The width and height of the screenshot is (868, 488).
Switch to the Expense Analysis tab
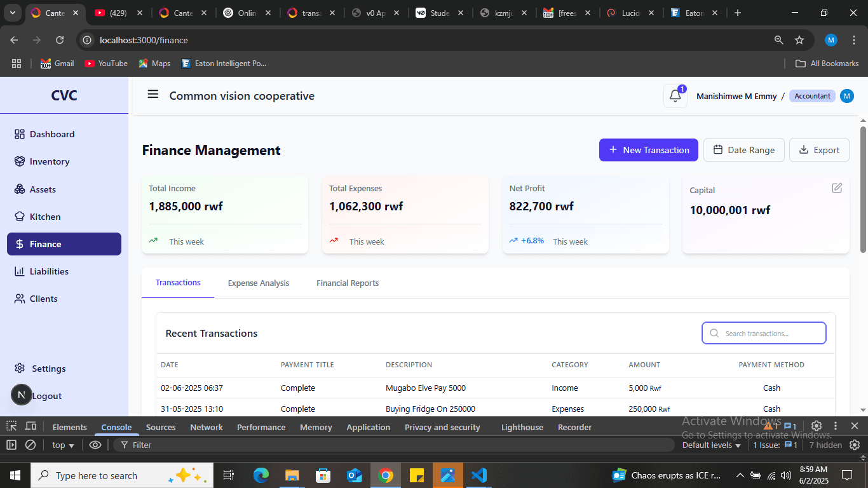258,283
